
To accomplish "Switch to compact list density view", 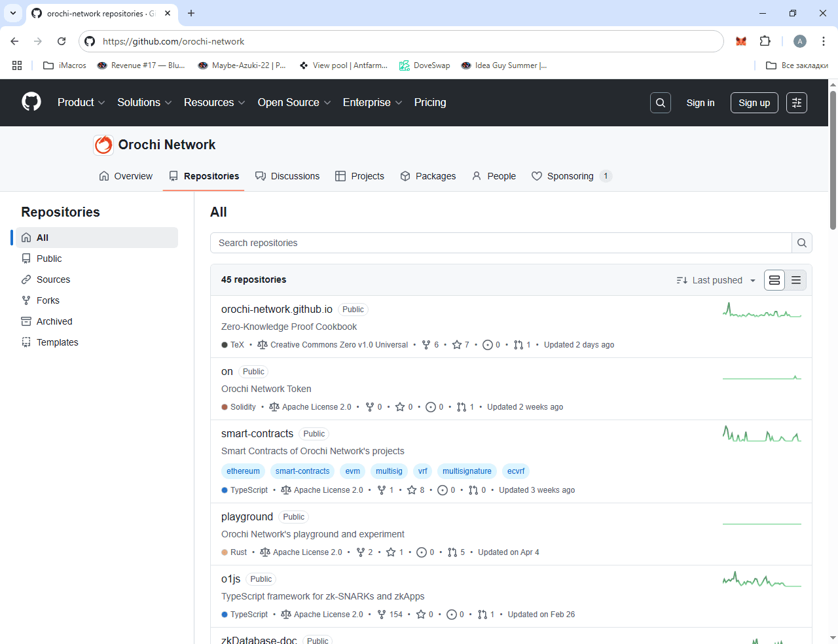I will 796,280.
